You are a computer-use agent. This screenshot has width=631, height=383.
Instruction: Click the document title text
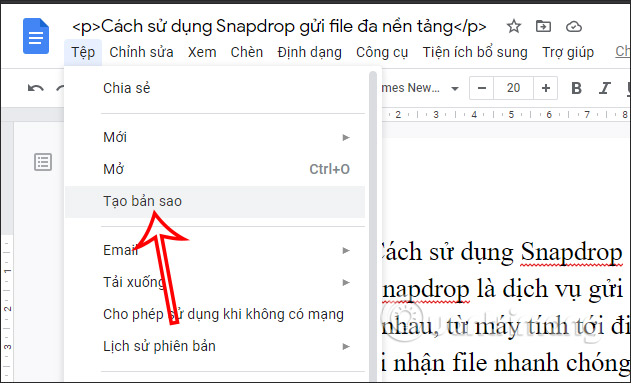click(x=279, y=27)
